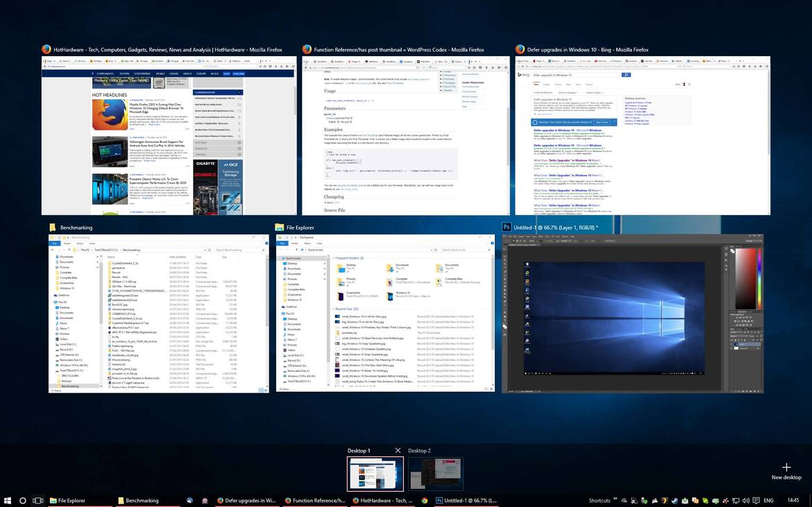
Task: Add a New desktop
Action: [786, 472]
